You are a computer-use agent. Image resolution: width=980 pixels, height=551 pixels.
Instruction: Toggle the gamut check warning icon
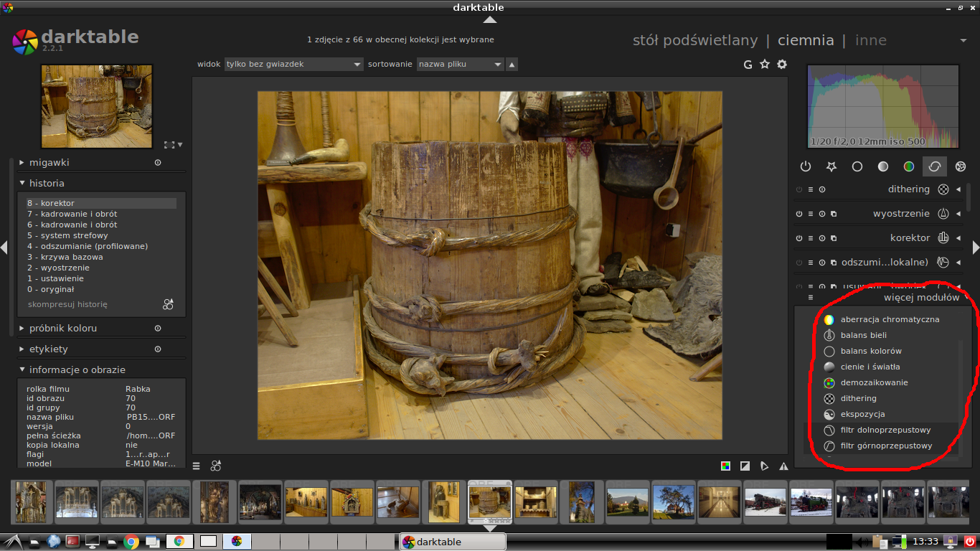point(783,466)
